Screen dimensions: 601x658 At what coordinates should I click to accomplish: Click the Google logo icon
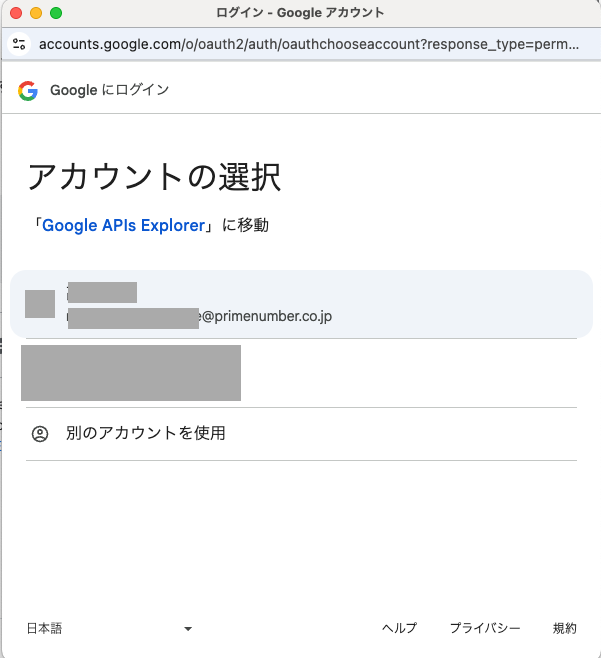pyautogui.click(x=28, y=90)
